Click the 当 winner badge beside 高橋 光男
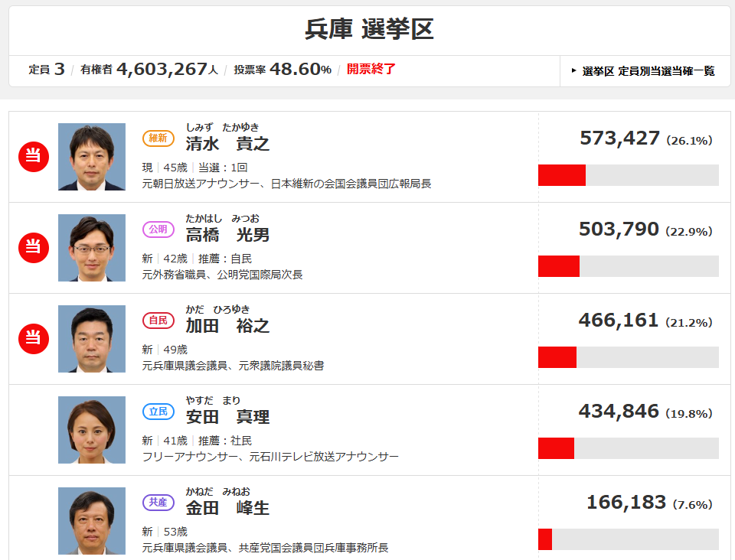The image size is (735, 560). click(33, 248)
